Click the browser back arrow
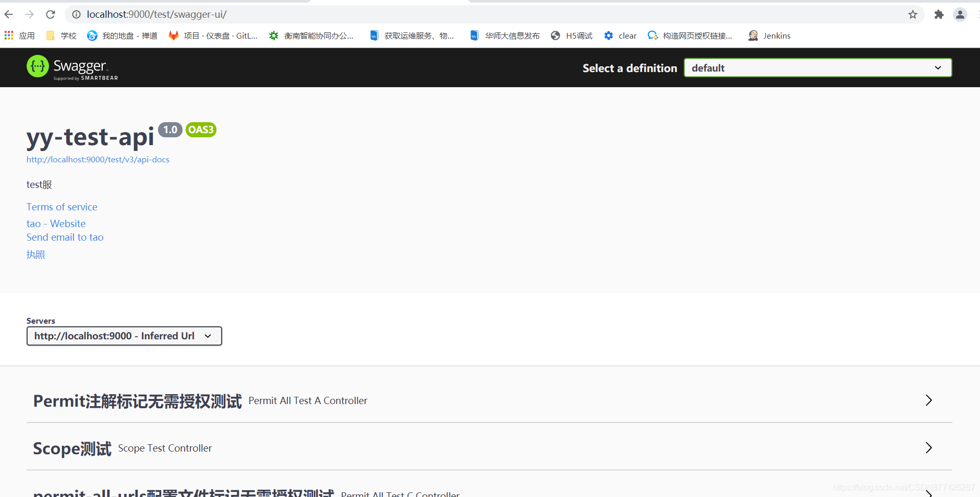The width and height of the screenshot is (980, 497). click(8, 14)
